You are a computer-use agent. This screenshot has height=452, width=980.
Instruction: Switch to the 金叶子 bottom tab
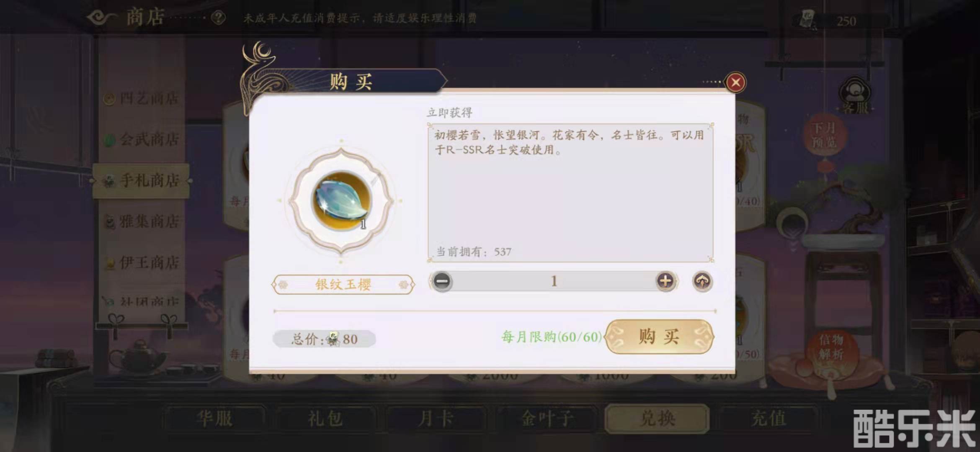coord(547,419)
